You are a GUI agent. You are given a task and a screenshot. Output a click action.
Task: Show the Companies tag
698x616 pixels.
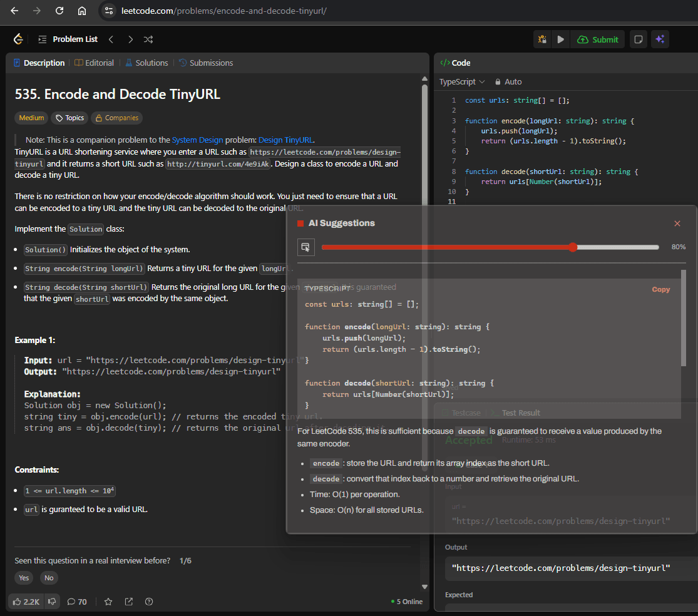[116, 118]
